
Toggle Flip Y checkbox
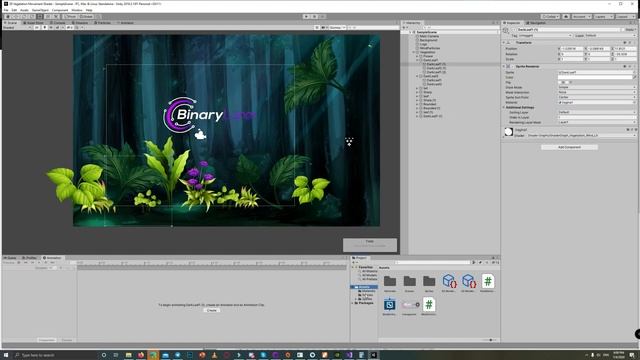pyautogui.click(x=567, y=82)
